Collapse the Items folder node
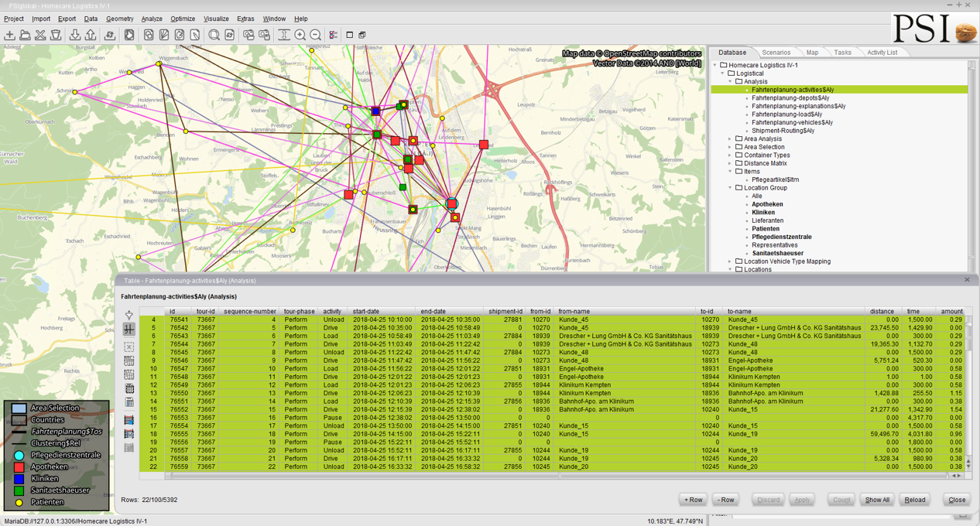The height and width of the screenshot is (526, 980). pyautogui.click(x=730, y=172)
